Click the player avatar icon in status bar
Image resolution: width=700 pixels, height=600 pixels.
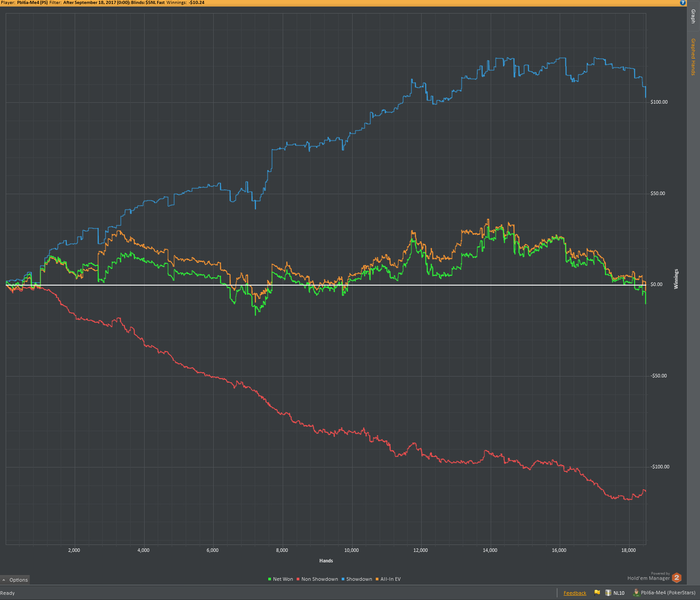pyautogui.click(x=636, y=592)
